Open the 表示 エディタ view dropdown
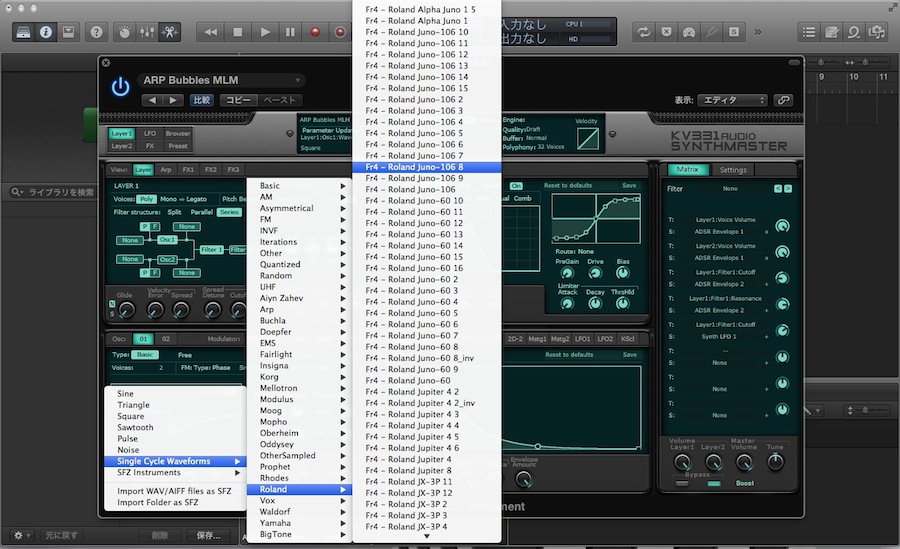This screenshot has height=549, width=900. (732, 100)
